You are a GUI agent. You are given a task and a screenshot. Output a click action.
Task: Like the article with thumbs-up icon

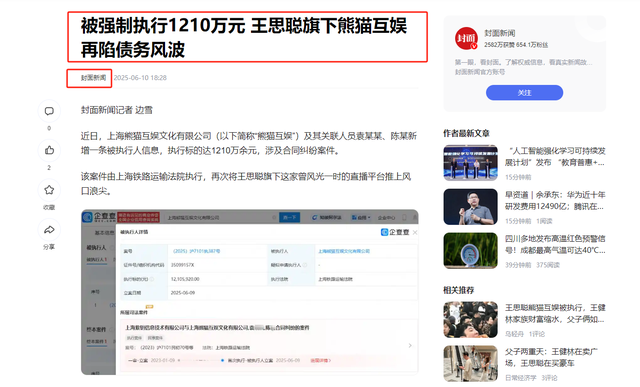49,151
